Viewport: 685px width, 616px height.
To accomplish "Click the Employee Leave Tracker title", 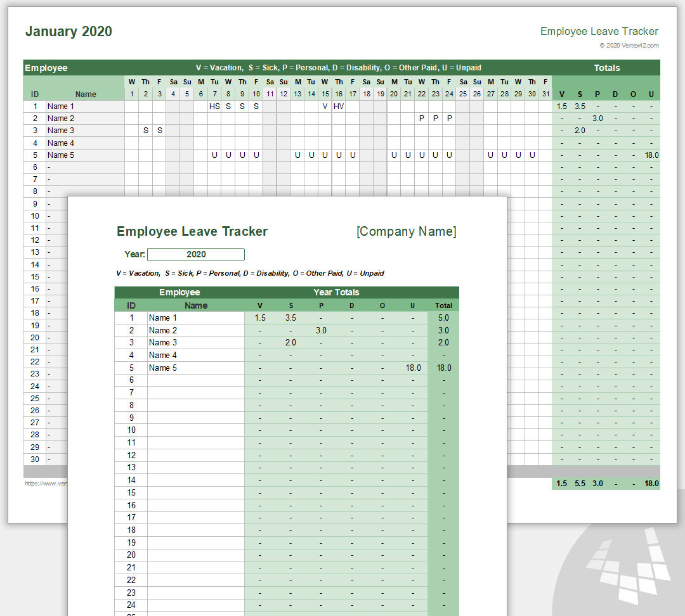I will (x=192, y=231).
